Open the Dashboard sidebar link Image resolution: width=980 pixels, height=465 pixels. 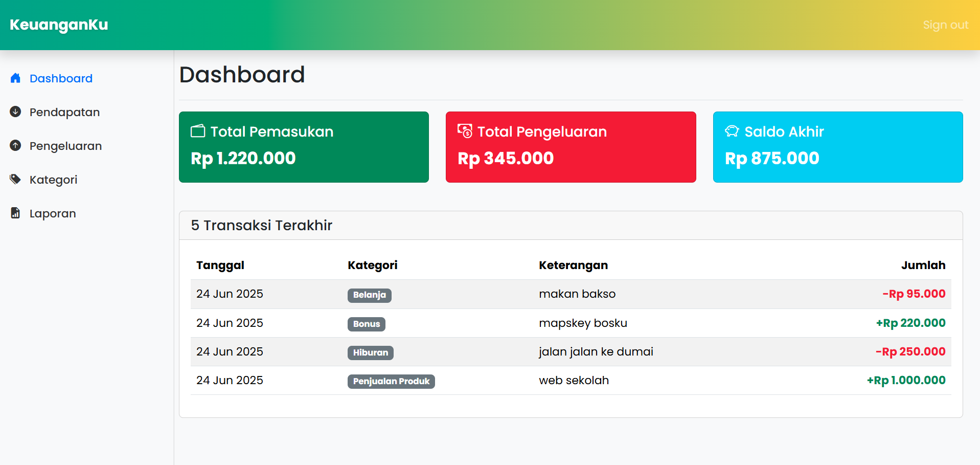click(x=61, y=78)
